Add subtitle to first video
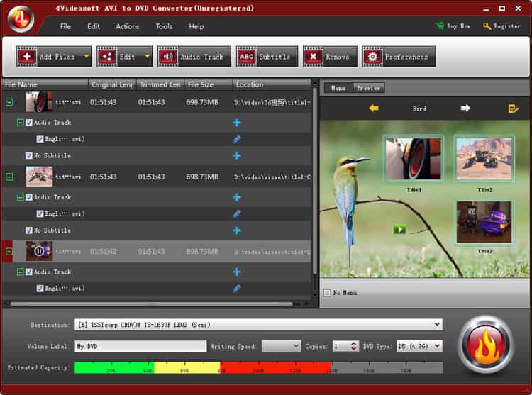 pos(237,155)
